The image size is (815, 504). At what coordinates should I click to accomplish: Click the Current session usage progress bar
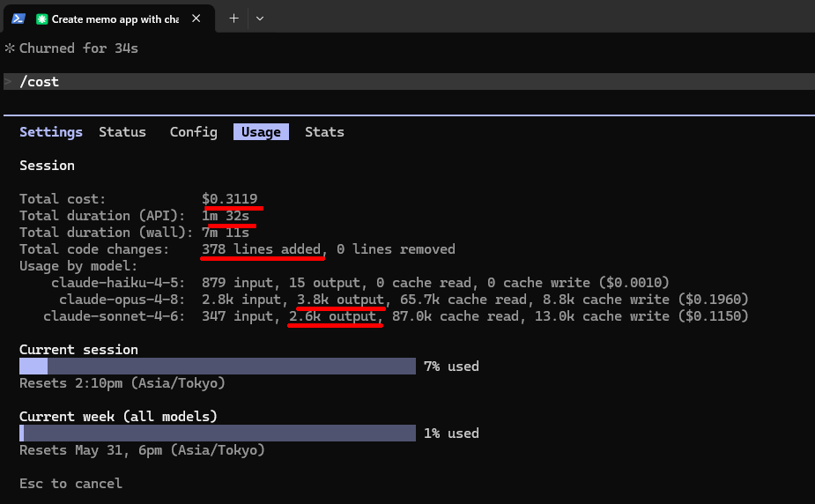[218, 366]
